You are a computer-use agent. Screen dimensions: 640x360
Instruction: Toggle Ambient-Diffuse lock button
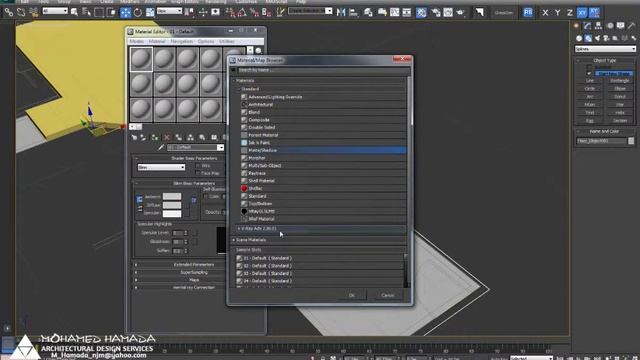point(140,200)
